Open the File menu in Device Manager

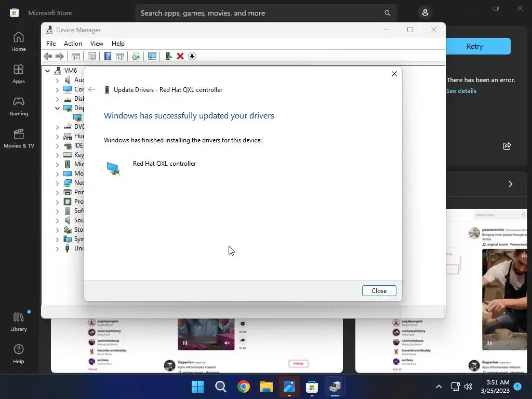click(x=51, y=44)
